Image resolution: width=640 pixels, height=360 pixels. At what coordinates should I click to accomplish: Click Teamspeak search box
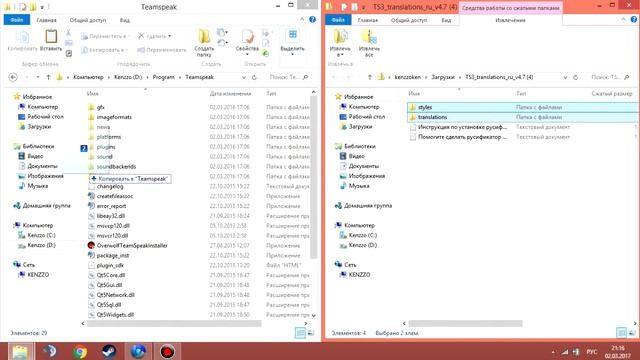coord(288,77)
